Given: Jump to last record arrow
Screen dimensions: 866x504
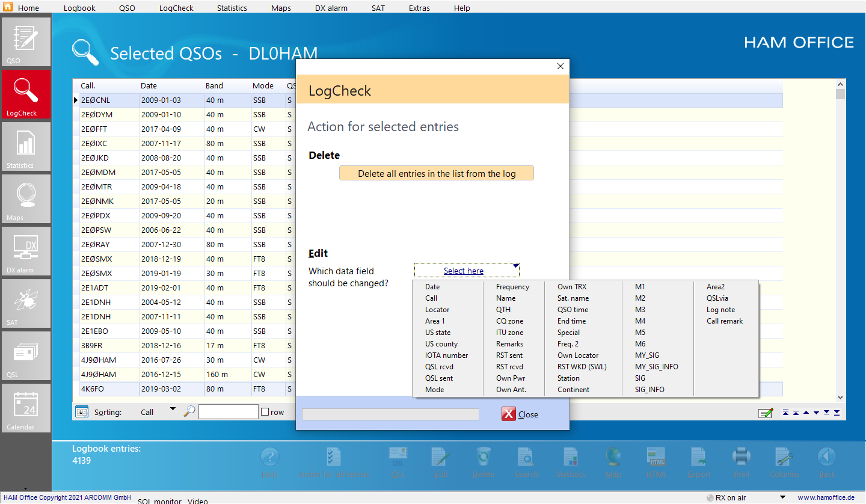Looking at the screenshot, I should pos(837,412).
